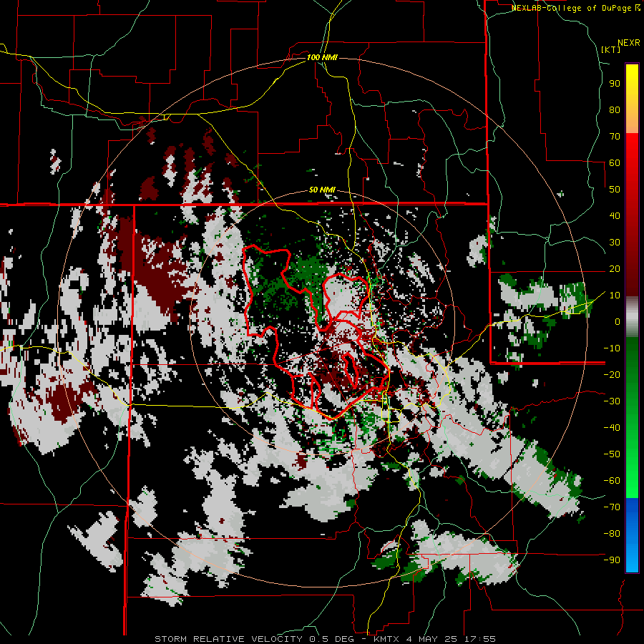Click the 'KMTX 4 MAY 25 17:55' timestamp
This screenshot has height=644, width=644.
pyautogui.click(x=434, y=639)
